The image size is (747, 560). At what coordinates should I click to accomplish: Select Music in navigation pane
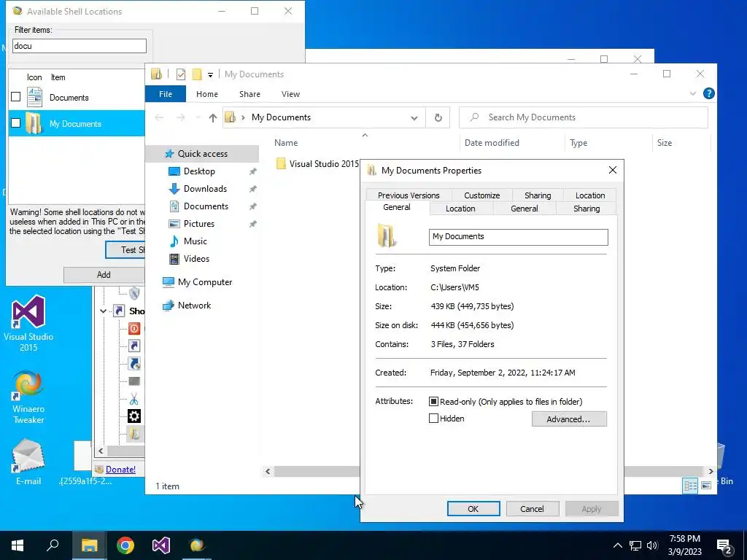(x=196, y=241)
